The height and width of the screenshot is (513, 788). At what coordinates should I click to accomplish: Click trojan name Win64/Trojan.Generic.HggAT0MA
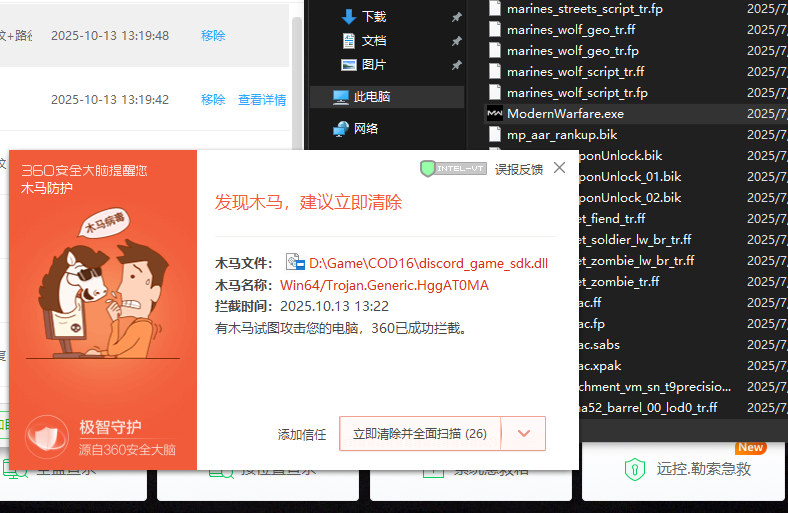click(384, 285)
